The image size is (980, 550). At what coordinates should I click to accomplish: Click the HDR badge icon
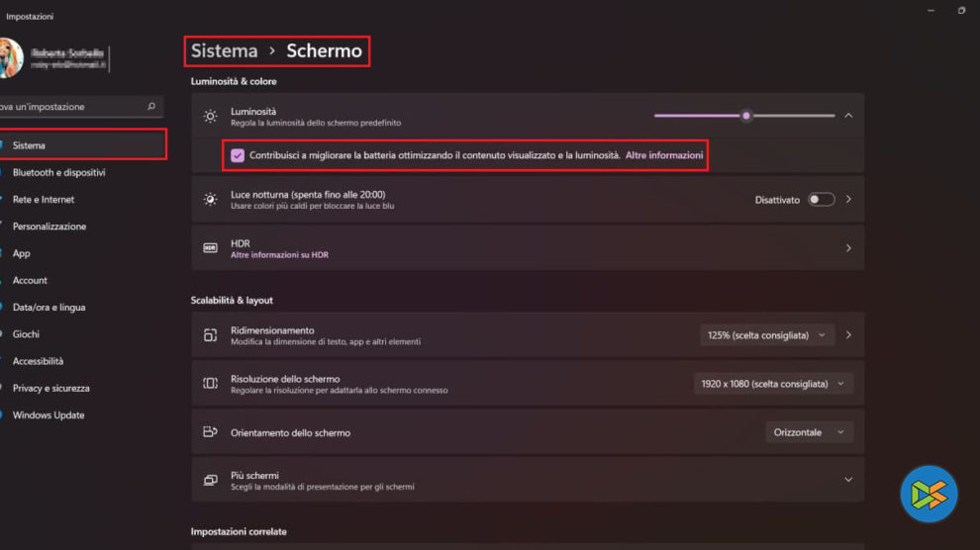[210, 248]
